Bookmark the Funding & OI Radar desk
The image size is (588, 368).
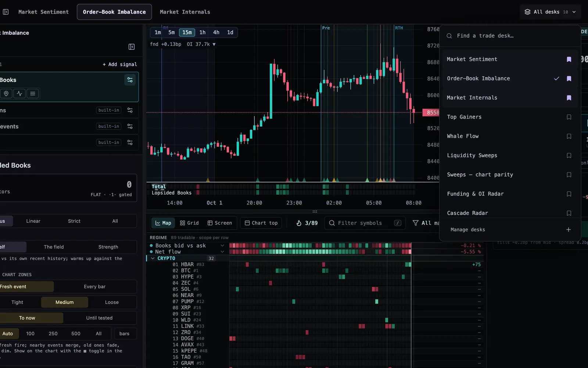point(569,194)
